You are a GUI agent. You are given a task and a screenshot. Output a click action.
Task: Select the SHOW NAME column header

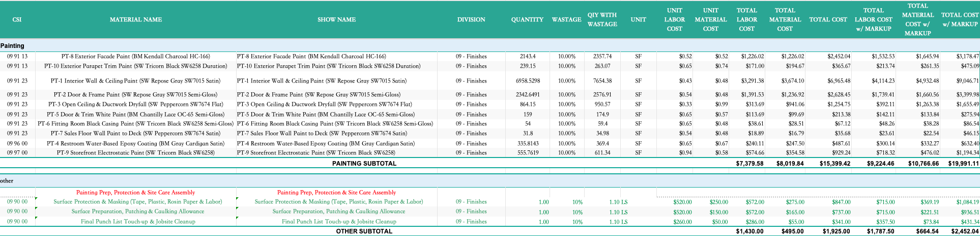[x=336, y=19]
